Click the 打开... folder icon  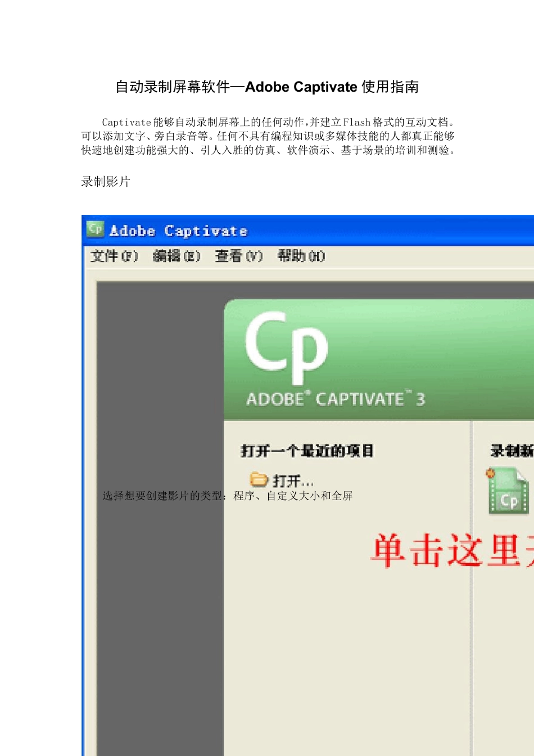click(x=259, y=479)
